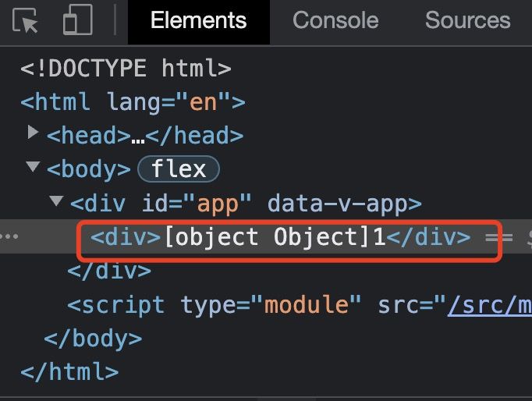Activate the element inspector picker icon
The height and width of the screenshot is (401, 532).
pos(25,21)
